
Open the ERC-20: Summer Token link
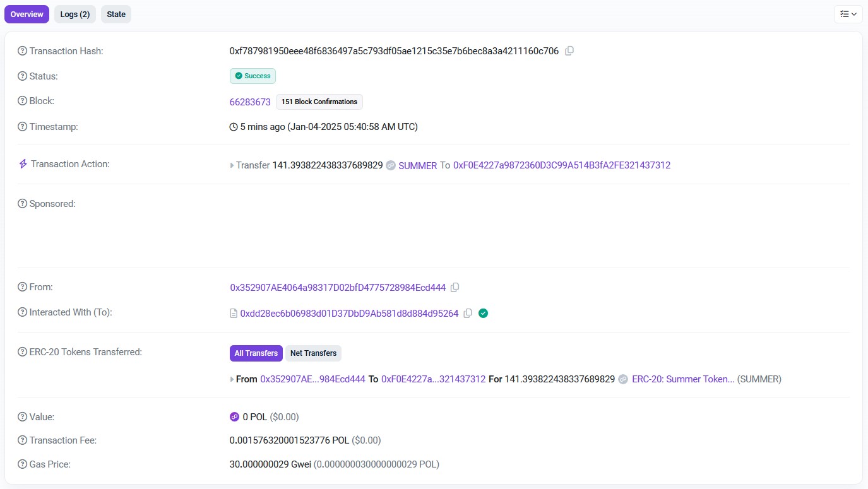click(x=682, y=379)
